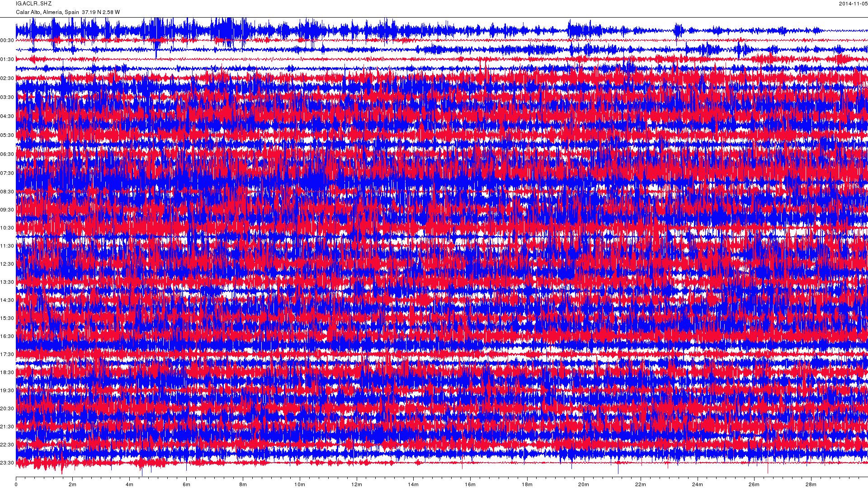868x488 pixels.
Task: Select the 06:30 row label
Action: tap(7, 155)
